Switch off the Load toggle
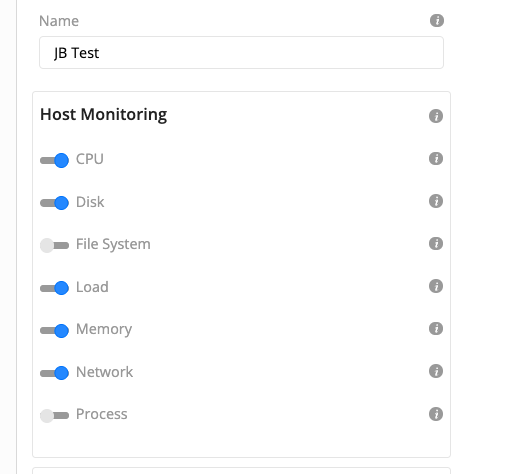Image resolution: width=524 pixels, height=474 pixels. point(54,288)
